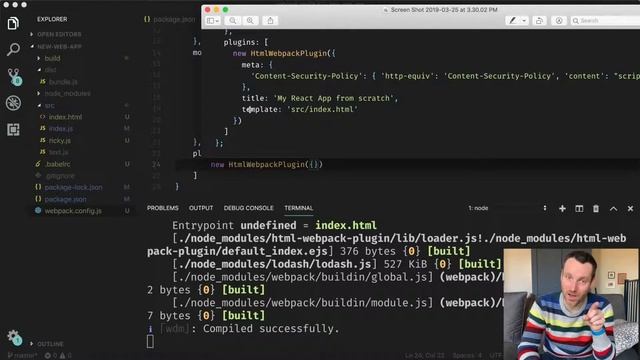This screenshot has width=640, height=360.
Task: Click the Preview window title text
Action: pyautogui.click(x=444, y=10)
